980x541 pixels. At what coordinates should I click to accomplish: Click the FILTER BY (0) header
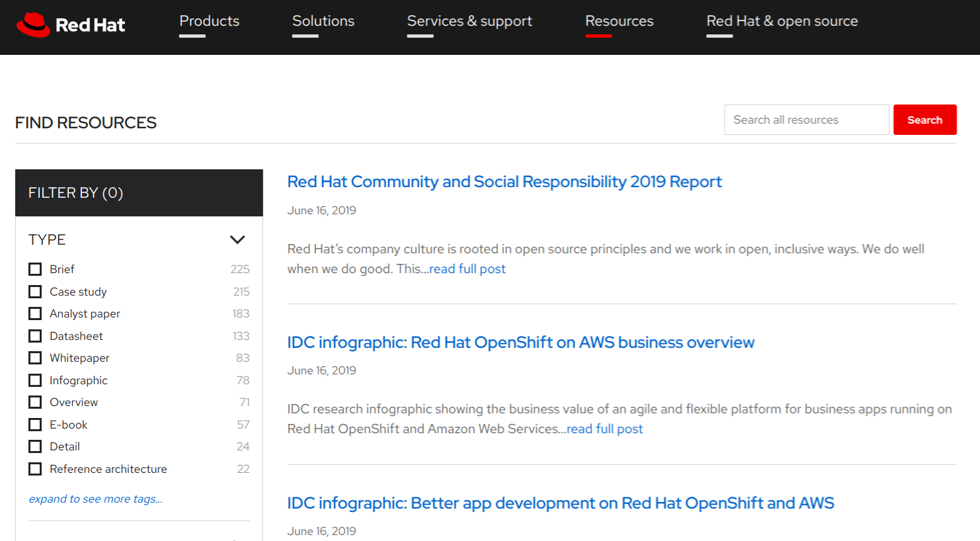(139, 192)
